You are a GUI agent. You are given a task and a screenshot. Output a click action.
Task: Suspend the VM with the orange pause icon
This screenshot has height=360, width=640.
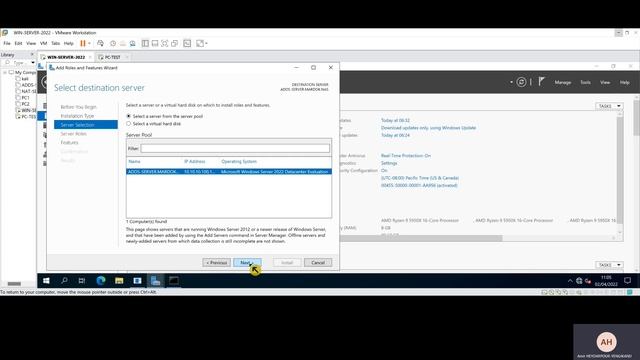click(83, 43)
